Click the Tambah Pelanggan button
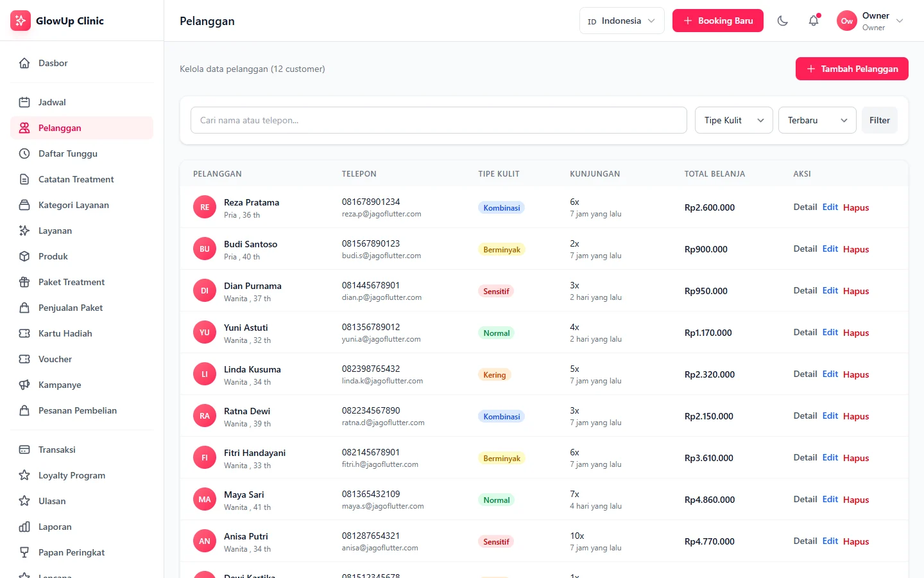Viewport: 924px width, 578px height. point(852,69)
